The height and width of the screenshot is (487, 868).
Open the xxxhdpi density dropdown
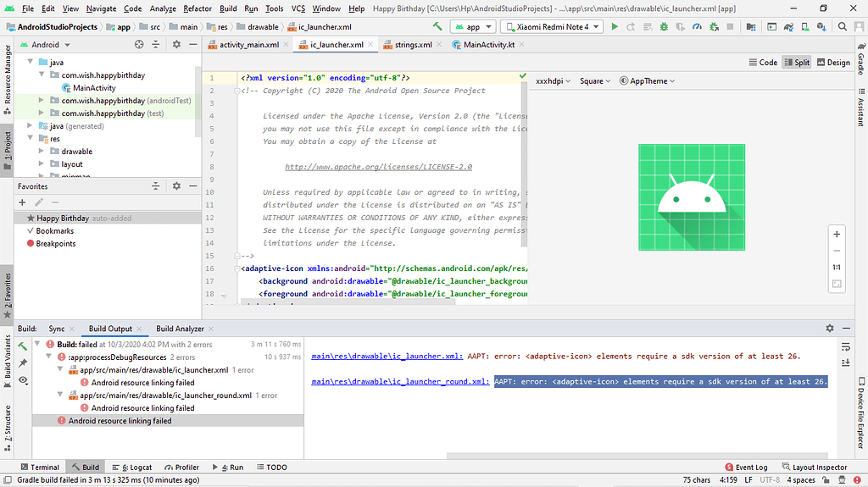tap(554, 81)
